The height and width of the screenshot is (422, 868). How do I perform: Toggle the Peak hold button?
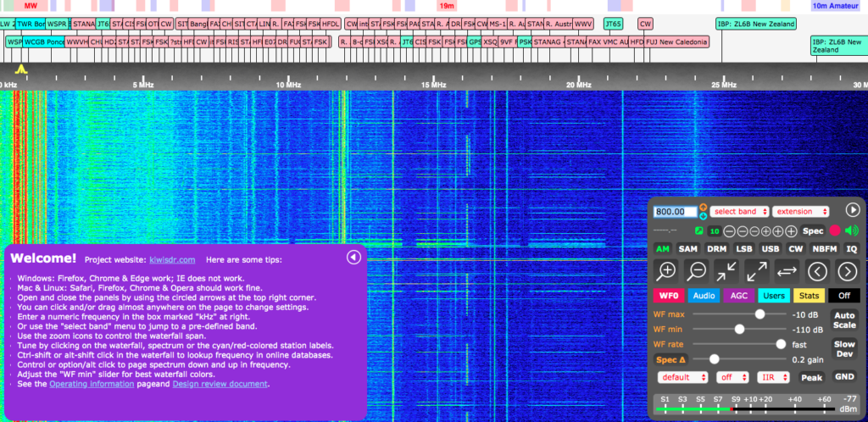[812, 377]
